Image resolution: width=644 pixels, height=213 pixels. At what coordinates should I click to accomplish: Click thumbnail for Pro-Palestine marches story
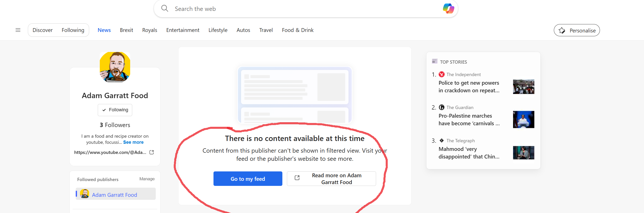coord(524,119)
